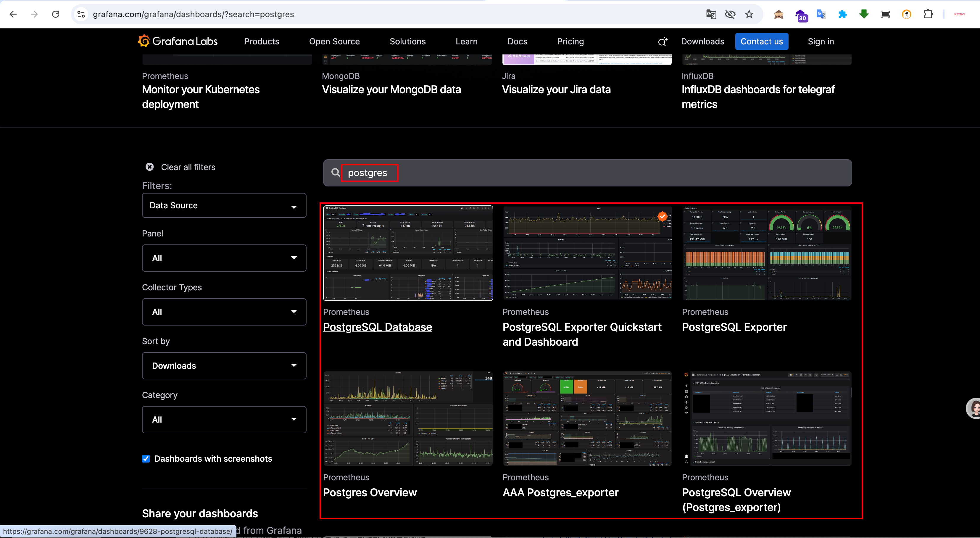Viewport: 980px width, 538px height.
Task: Open the Category filter dropdown
Action: click(x=224, y=420)
